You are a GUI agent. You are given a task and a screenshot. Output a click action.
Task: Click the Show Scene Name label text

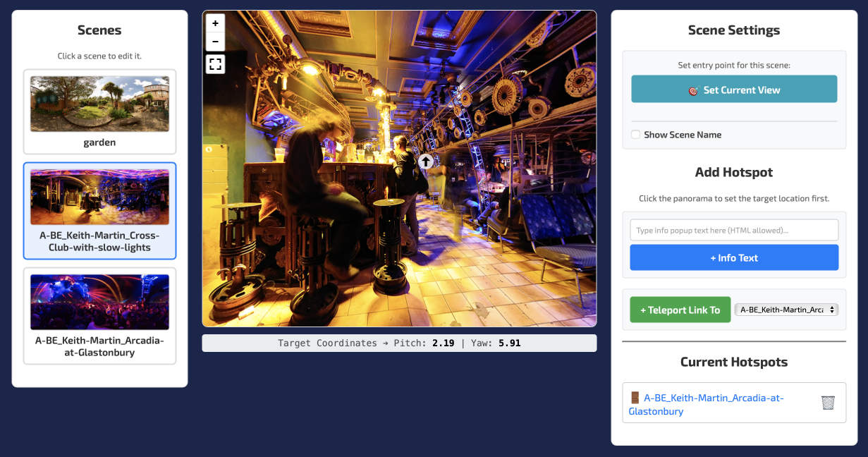(682, 135)
